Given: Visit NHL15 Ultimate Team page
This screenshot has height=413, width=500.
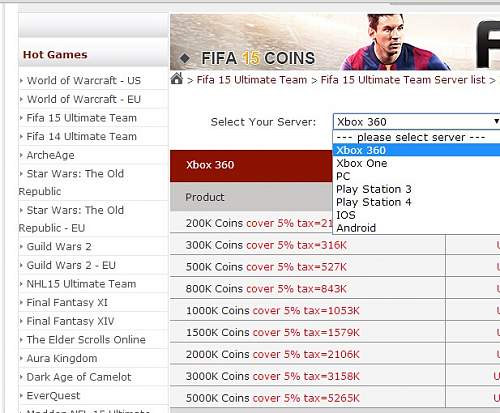Looking at the screenshot, I should pos(81,284).
